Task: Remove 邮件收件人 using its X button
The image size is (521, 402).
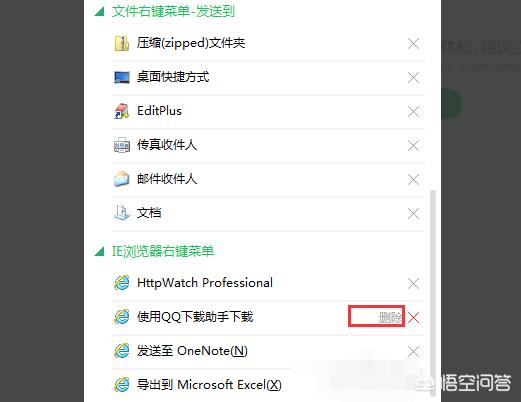Action: pyautogui.click(x=413, y=180)
